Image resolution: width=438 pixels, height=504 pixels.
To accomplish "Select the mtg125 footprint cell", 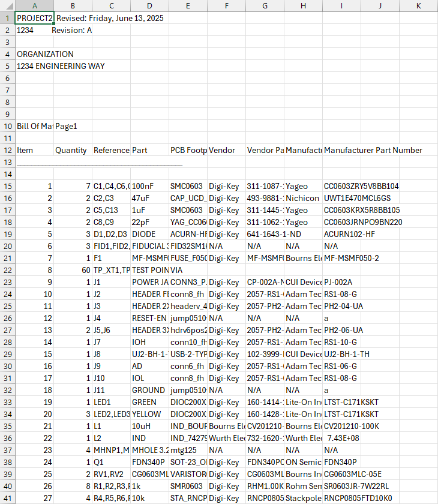I will (x=188, y=450).
